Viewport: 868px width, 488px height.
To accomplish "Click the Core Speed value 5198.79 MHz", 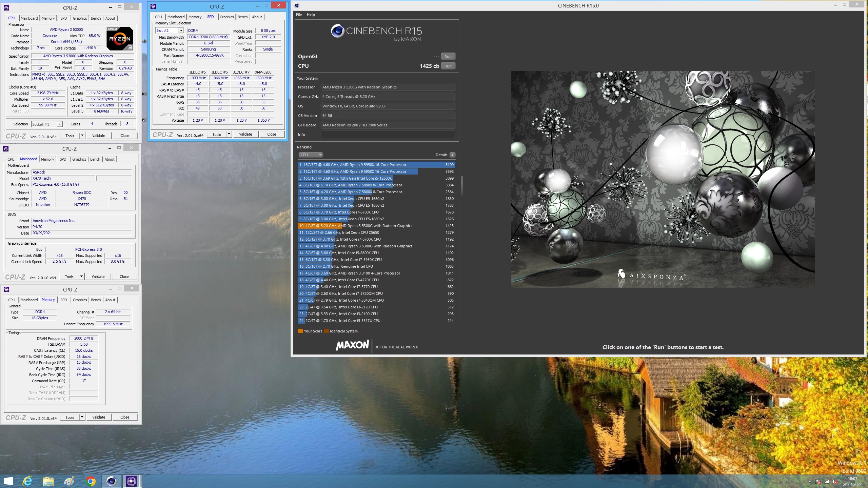I will click(48, 93).
